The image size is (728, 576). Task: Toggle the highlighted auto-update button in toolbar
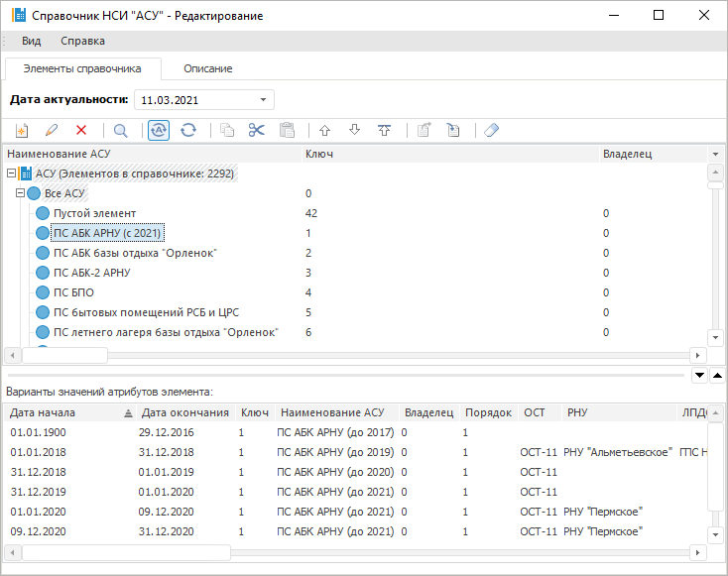pyautogui.click(x=159, y=130)
